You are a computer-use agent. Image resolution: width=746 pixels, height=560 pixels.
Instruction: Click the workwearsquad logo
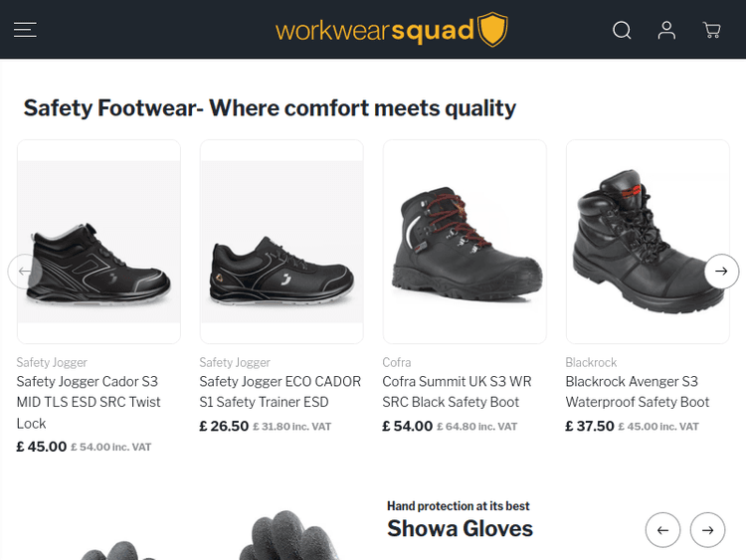click(x=392, y=30)
